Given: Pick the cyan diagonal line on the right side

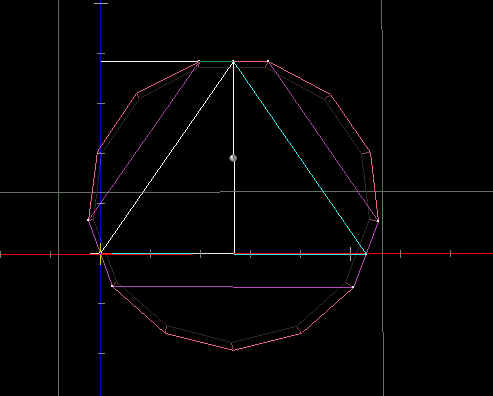Looking at the screenshot, I should 299,157.
